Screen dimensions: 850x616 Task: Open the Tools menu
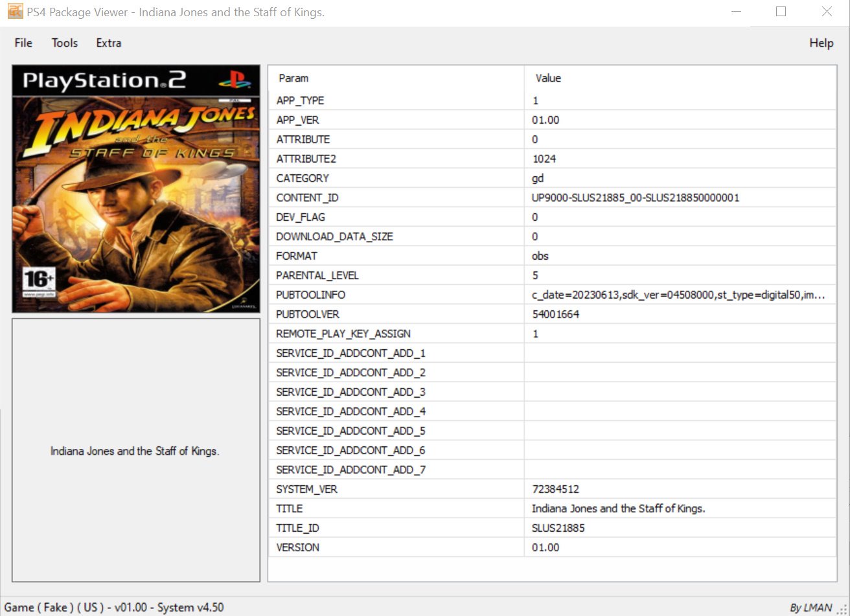click(65, 43)
